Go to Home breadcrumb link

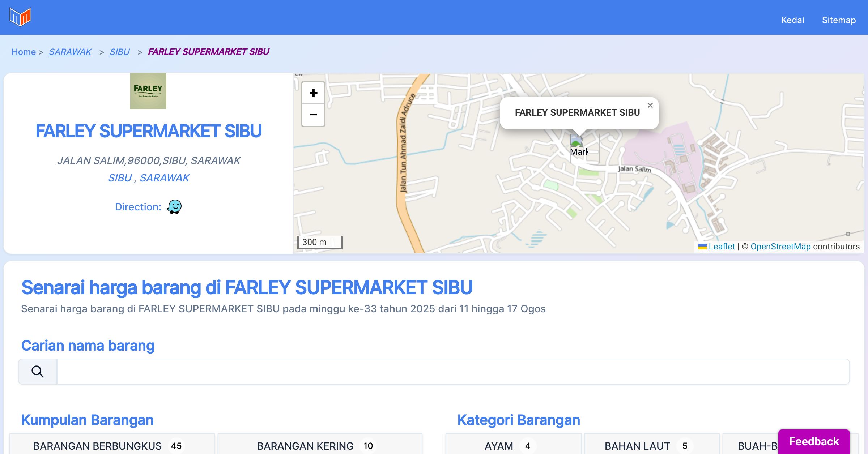click(24, 52)
